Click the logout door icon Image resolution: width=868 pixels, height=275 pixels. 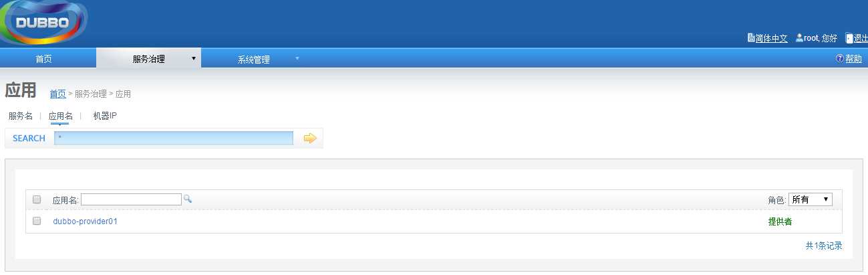pos(849,38)
